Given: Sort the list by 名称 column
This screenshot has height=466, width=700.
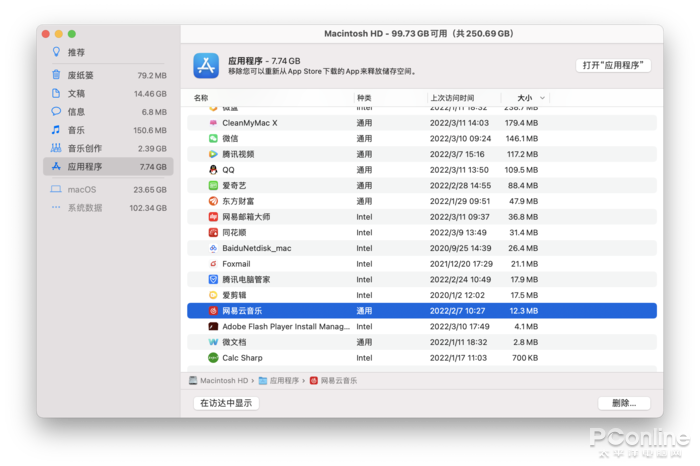Looking at the screenshot, I should point(201,98).
